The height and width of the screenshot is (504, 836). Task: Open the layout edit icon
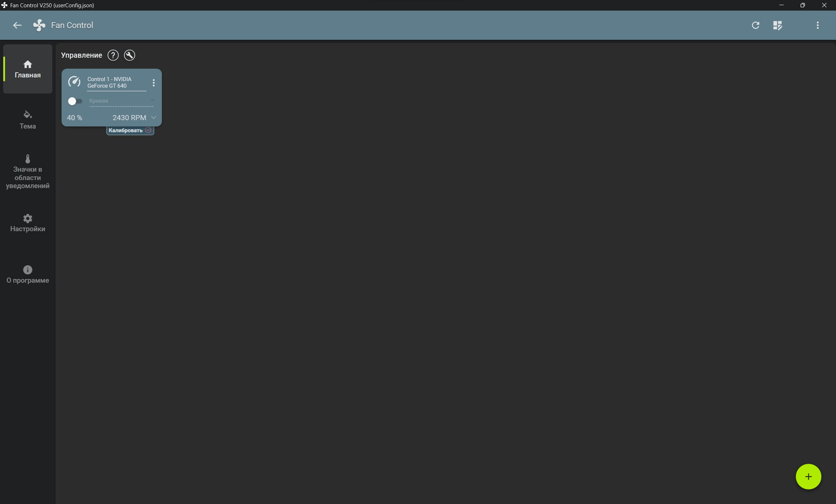(x=778, y=25)
